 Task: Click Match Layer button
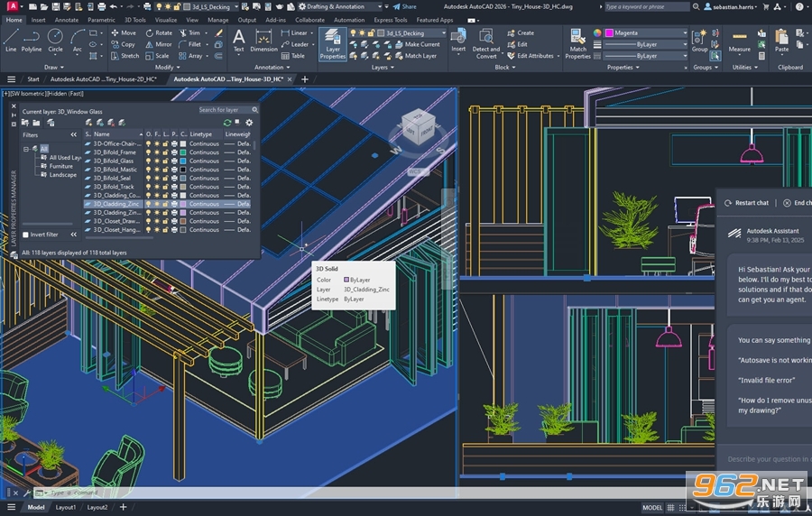416,56
